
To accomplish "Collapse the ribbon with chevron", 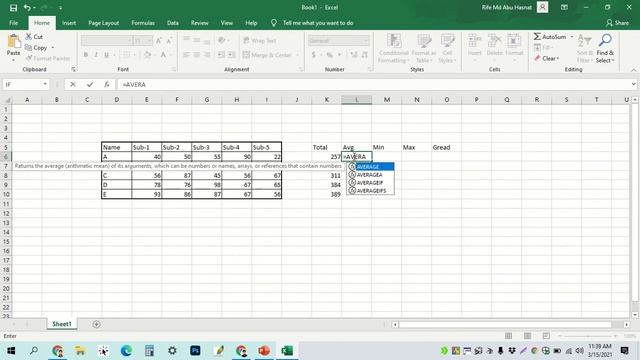I will pyautogui.click(x=633, y=70).
